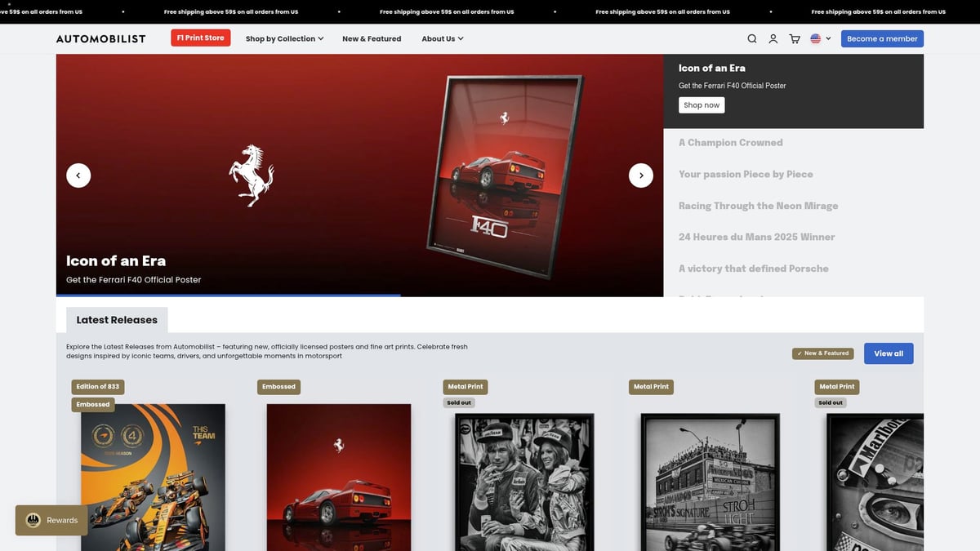Click Sold out label on Marlboro helmet print
Screen dimensions: 980x551
[831, 402]
